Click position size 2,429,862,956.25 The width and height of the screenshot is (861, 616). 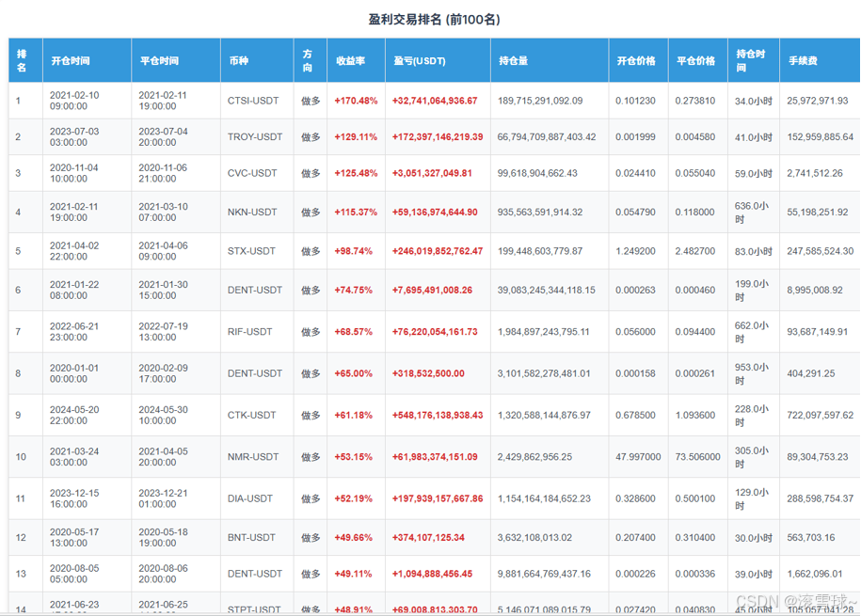[x=534, y=457]
